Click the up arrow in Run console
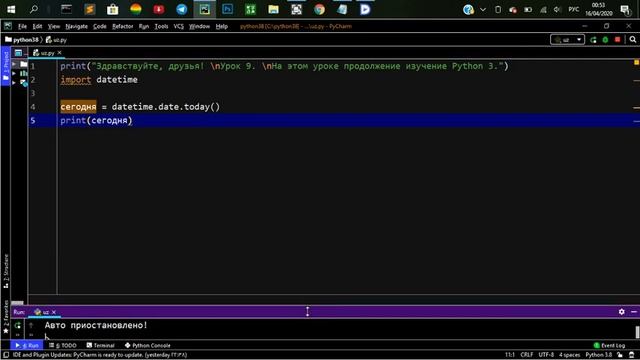The image size is (640, 360). [x=31, y=325]
